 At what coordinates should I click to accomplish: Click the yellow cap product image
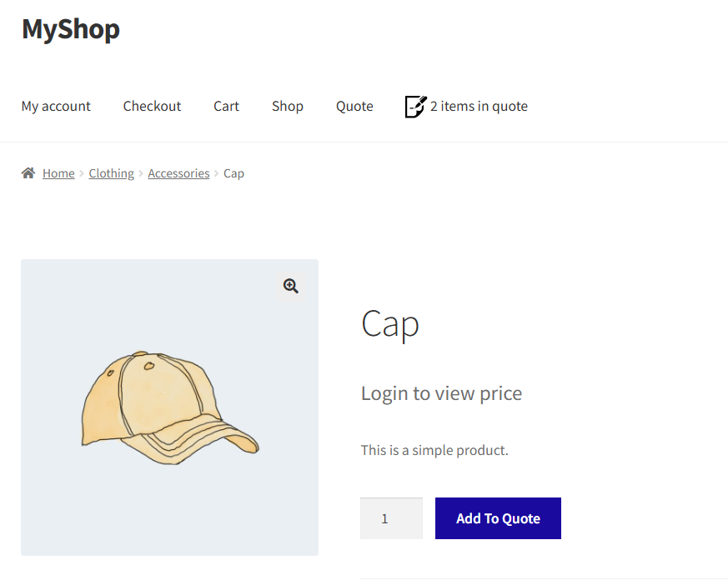169,408
